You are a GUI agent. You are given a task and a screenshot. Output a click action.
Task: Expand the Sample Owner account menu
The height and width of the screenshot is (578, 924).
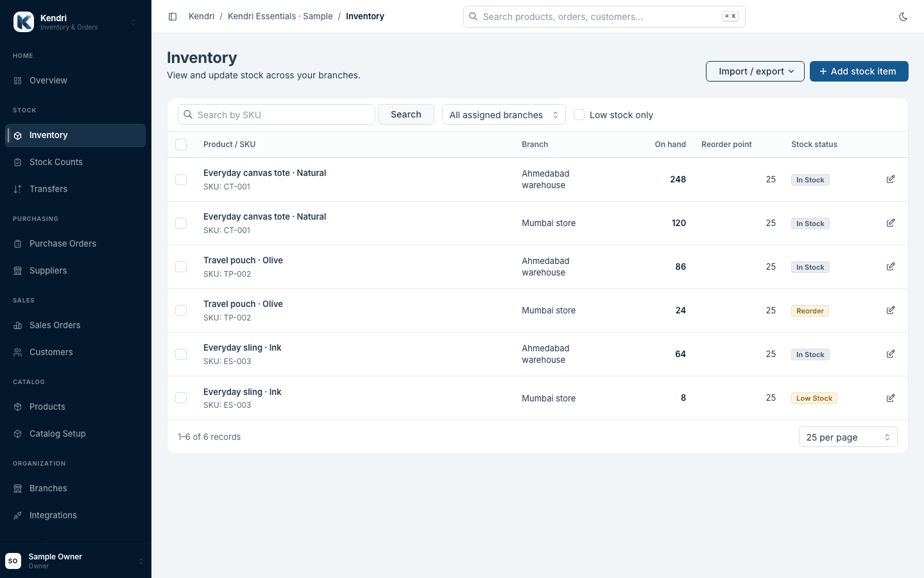tap(141, 561)
